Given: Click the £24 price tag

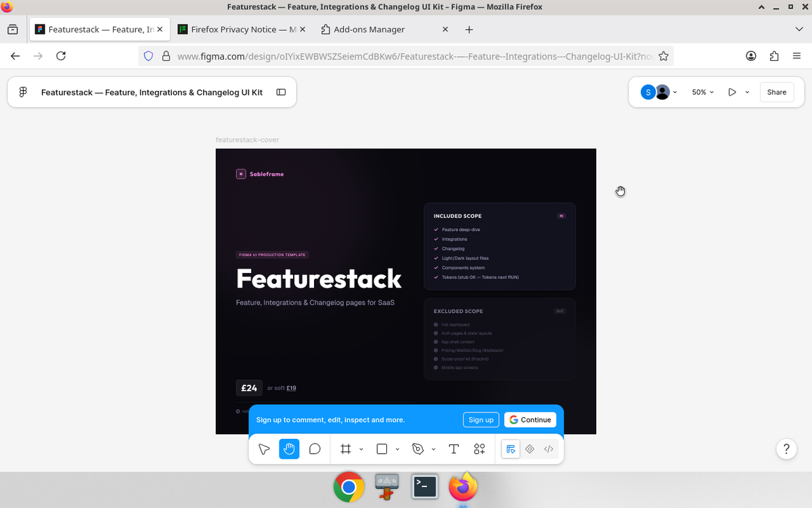Looking at the screenshot, I should [249, 388].
